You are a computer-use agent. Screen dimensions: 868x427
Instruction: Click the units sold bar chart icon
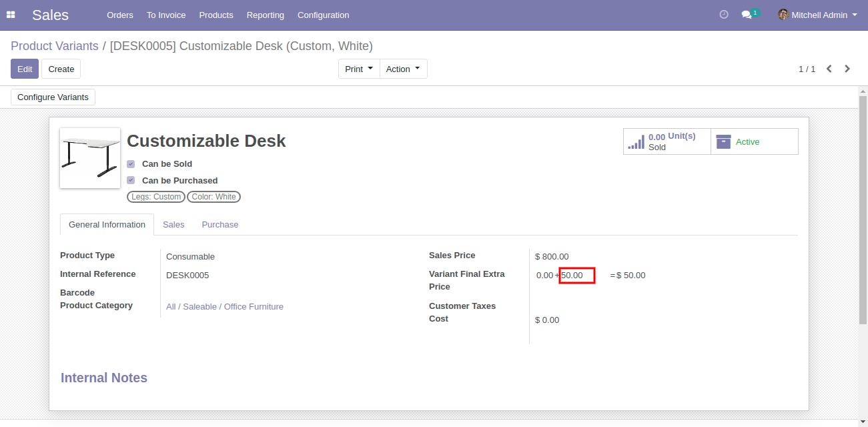(636, 141)
